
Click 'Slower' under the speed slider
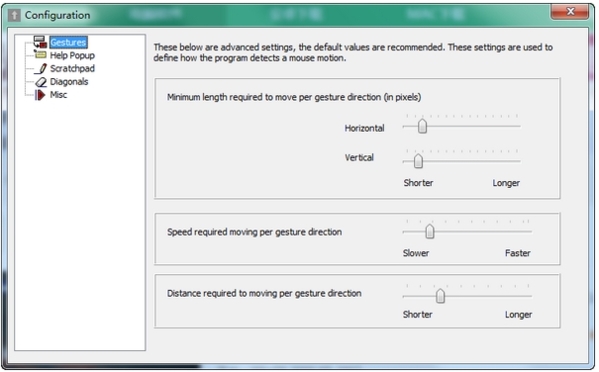pyautogui.click(x=416, y=253)
